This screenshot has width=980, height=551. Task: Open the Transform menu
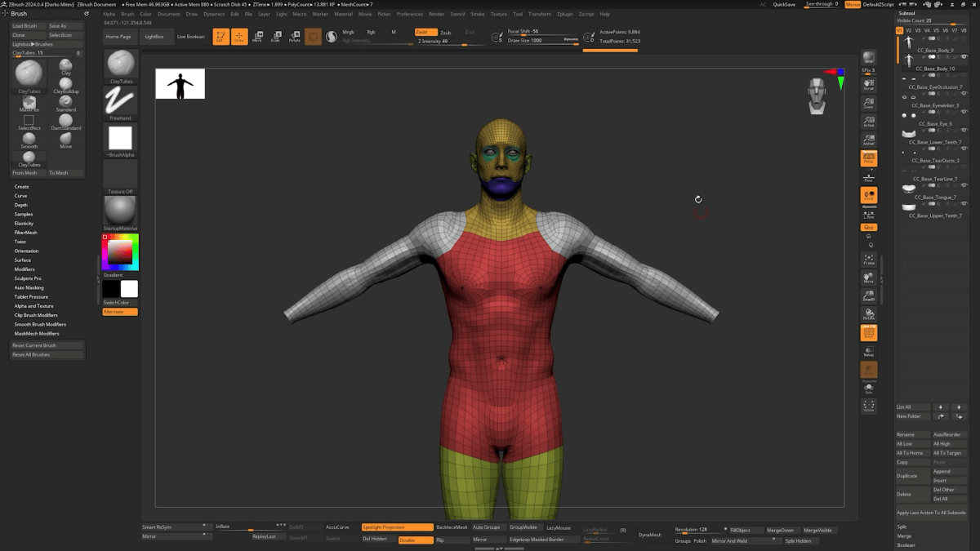540,14
